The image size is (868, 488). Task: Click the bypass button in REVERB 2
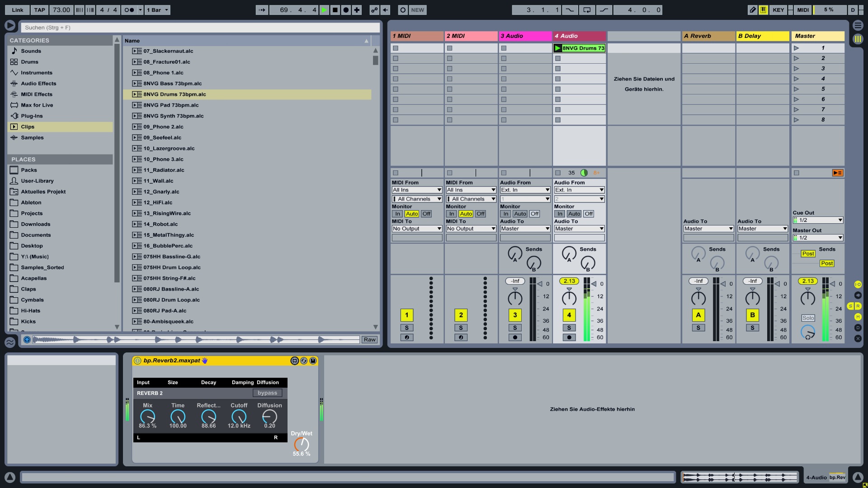point(267,393)
